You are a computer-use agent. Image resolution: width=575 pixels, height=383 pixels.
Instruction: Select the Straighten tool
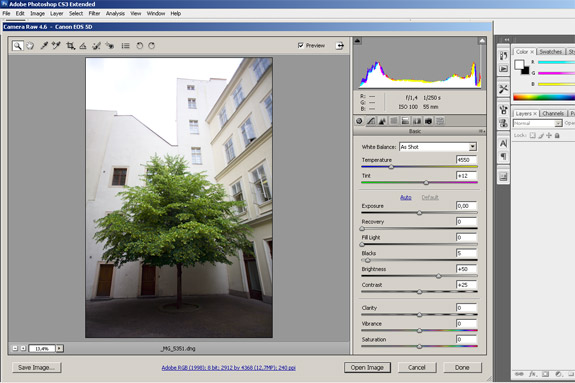pos(83,46)
